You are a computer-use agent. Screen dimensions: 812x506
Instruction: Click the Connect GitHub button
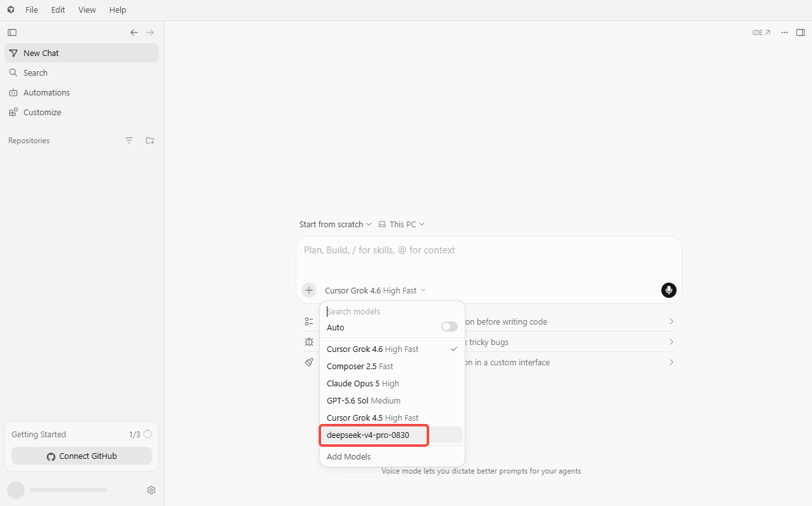pyautogui.click(x=81, y=456)
